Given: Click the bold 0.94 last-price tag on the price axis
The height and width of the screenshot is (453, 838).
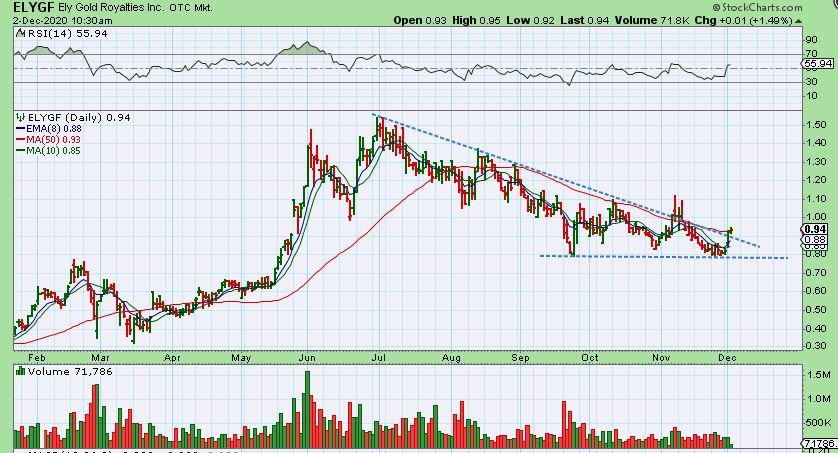Looking at the screenshot, I should pyautogui.click(x=815, y=229).
